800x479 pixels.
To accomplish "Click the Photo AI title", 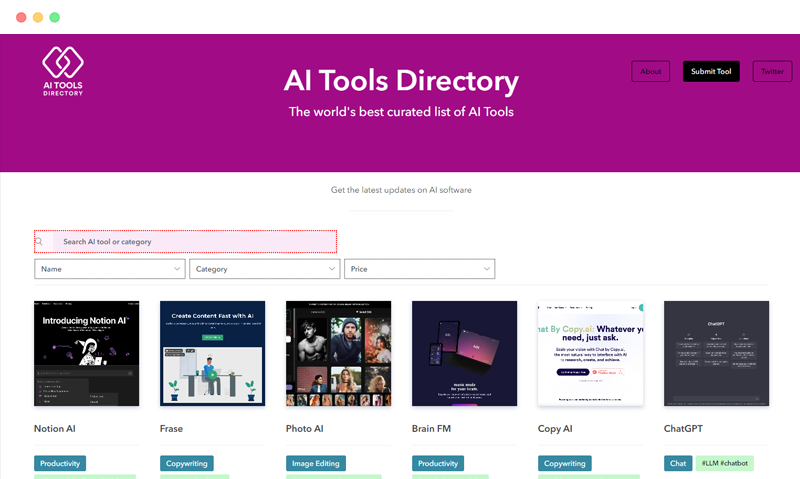I will (305, 428).
